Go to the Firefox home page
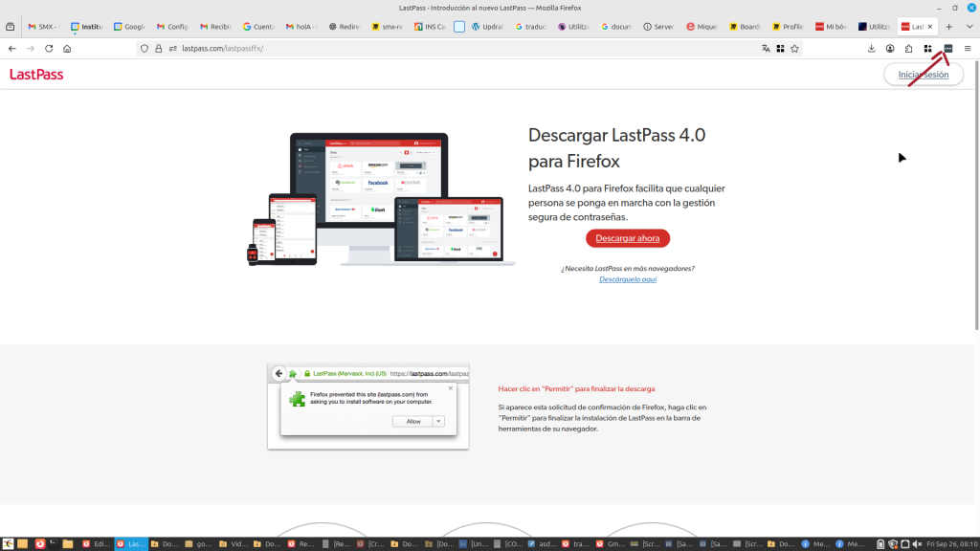Screen dimensions: 980x551 tap(67, 48)
